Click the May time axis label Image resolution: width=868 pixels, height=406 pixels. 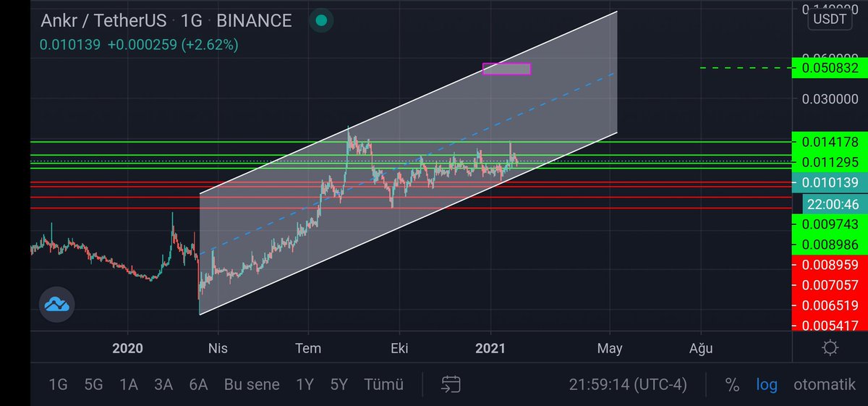[610, 348]
